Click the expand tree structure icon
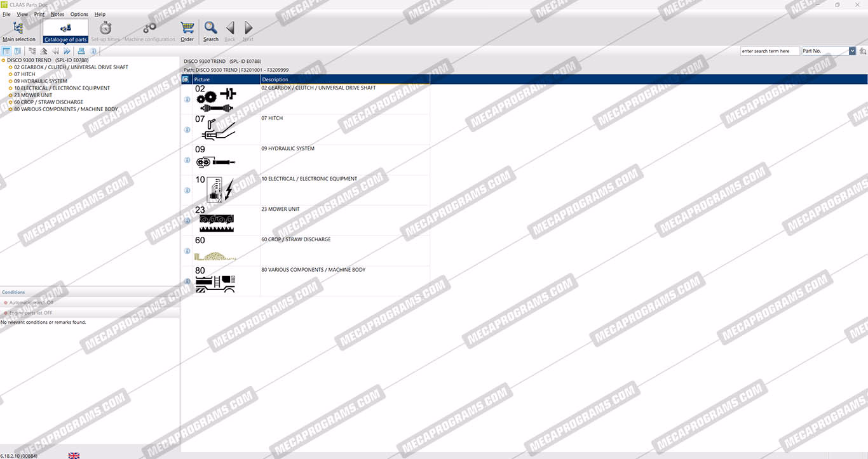The width and height of the screenshot is (868, 459). pyautogui.click(x=32, y=51)
